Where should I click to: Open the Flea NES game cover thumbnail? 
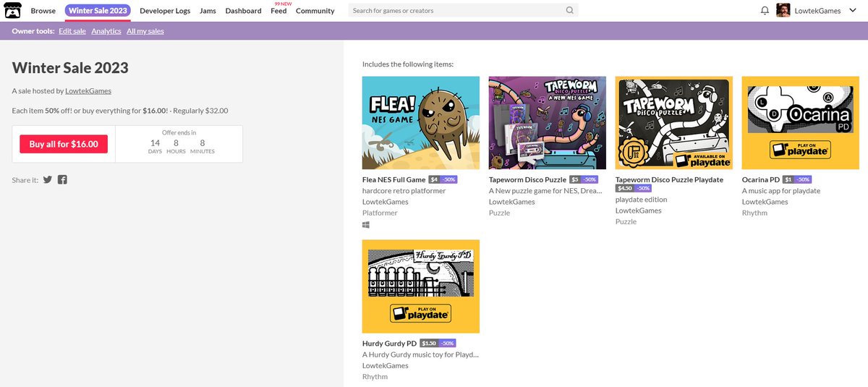(x=421, y=123)
